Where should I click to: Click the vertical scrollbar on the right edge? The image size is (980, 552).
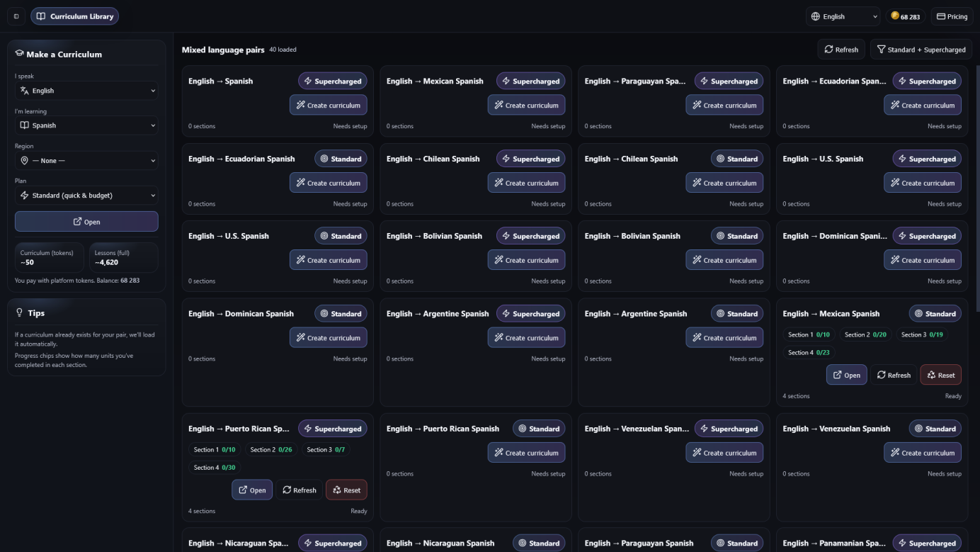pos(976,177)
